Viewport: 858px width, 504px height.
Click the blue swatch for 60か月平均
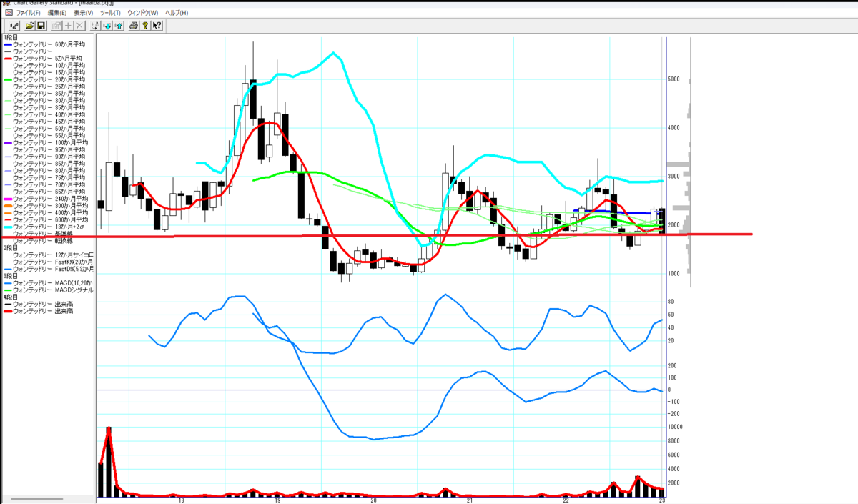coord(7,44)
